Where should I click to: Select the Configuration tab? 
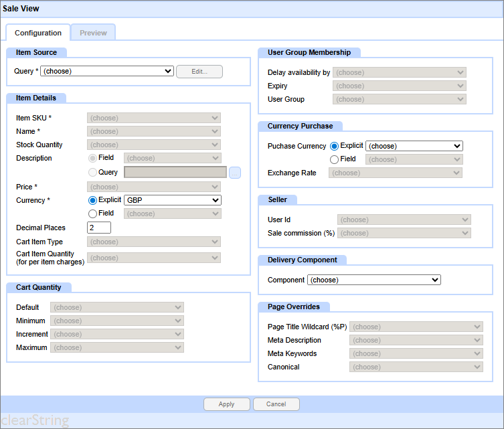(38, 33)
